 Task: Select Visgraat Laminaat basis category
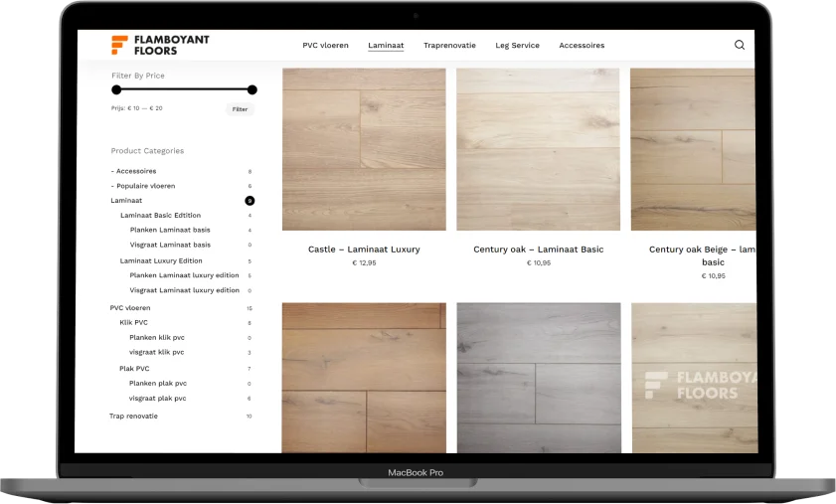170,245
